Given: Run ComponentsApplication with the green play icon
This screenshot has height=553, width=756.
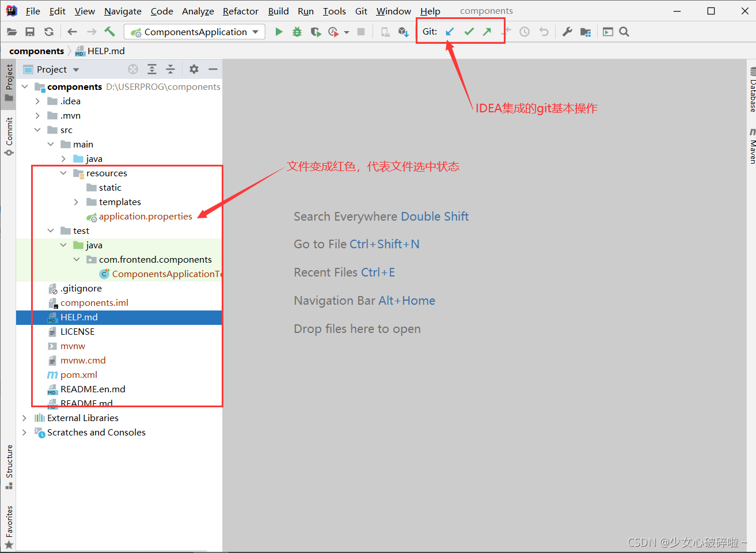Looking at the screenshot, I should coord(279,32).
